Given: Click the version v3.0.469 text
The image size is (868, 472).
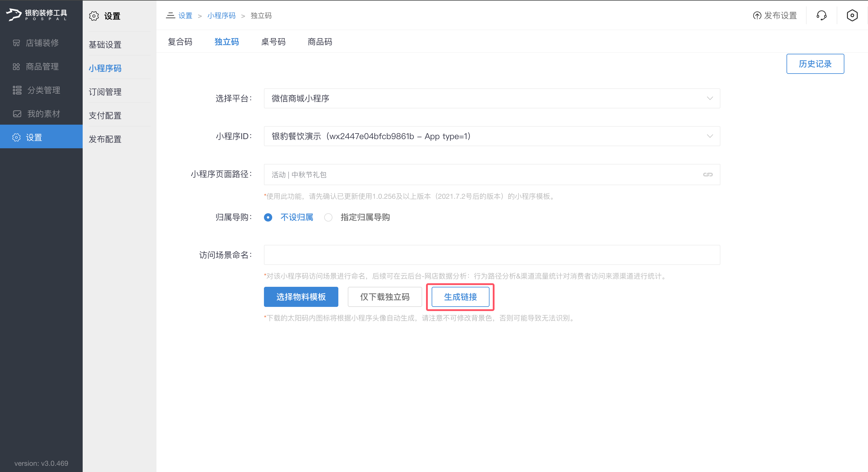Looking at the screenshot, I should [x=41, y=463].
